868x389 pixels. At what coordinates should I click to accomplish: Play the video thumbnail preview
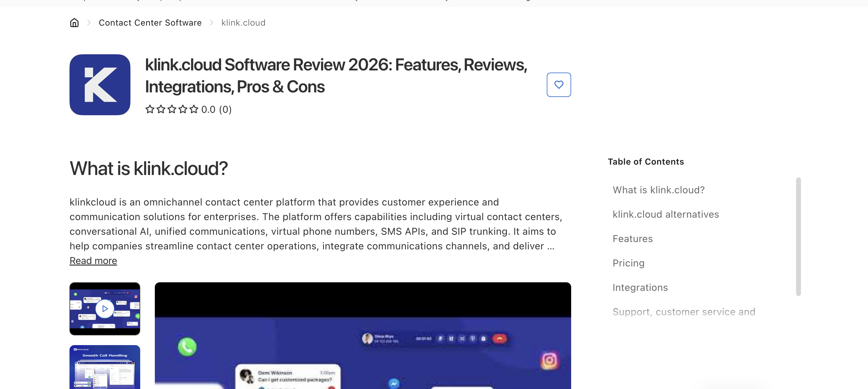pyautogui.click(x=105, y=309)
